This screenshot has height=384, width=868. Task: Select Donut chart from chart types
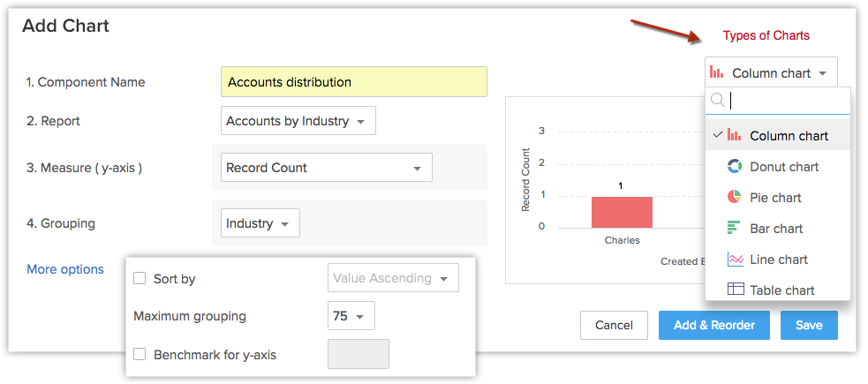(x=784, y=167)
